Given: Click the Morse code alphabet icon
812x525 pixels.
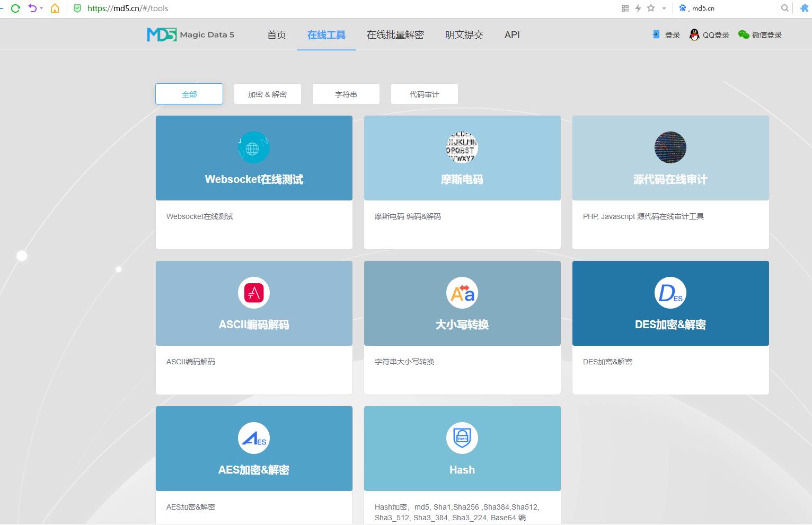Looking at the screenshot, I should (x=462, y=147).
